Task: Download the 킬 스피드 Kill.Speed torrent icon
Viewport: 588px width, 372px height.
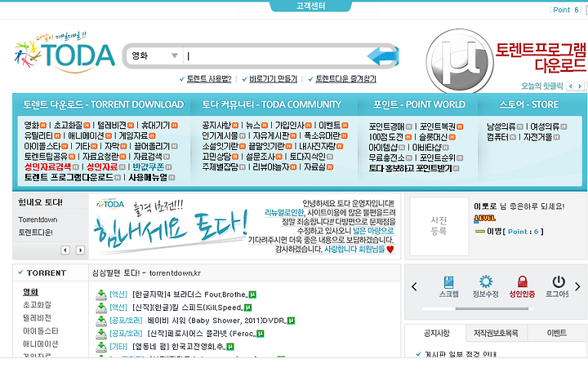Action: (101, 308)
